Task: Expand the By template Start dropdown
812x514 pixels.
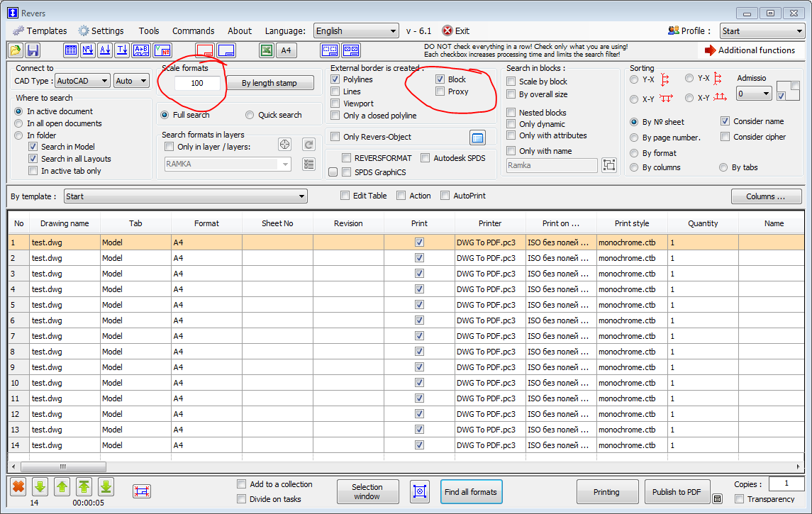Action: point(185,196)
